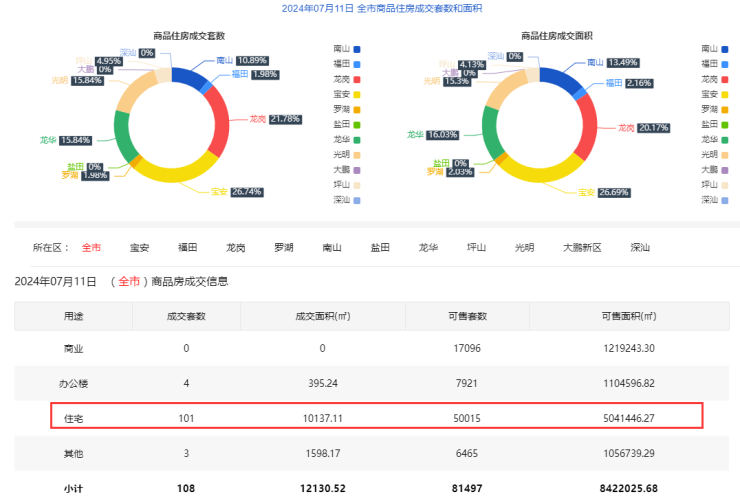This screenshot has height=501, width=740.
Task: Click 盐田 legend marker in left chart
Action: click(x=357, y=124)
